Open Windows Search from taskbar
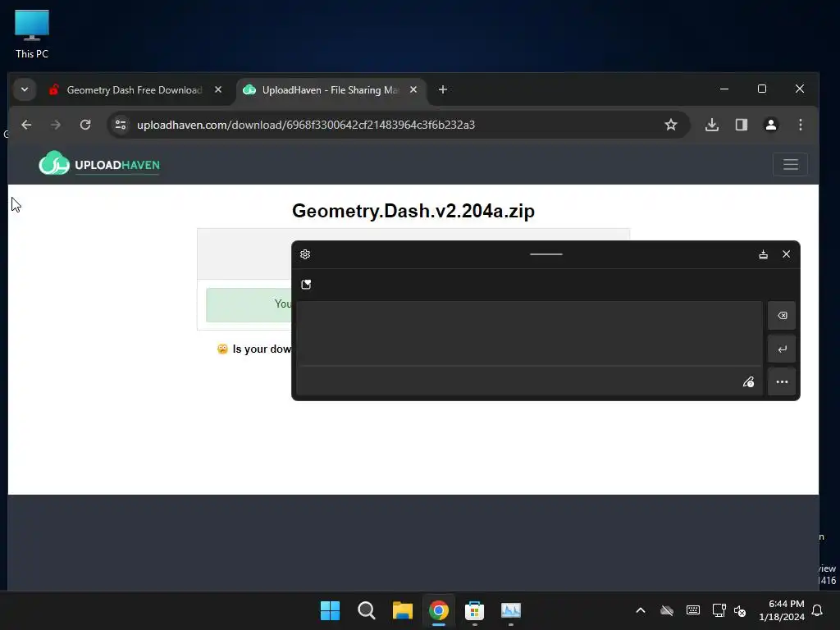840x630 pixels. [367, 610]
